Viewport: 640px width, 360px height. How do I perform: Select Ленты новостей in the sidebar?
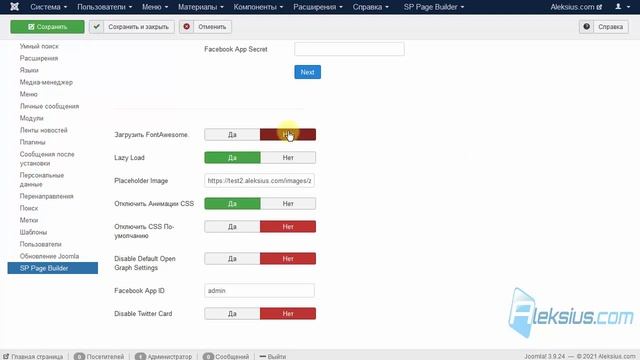point(44,130)
